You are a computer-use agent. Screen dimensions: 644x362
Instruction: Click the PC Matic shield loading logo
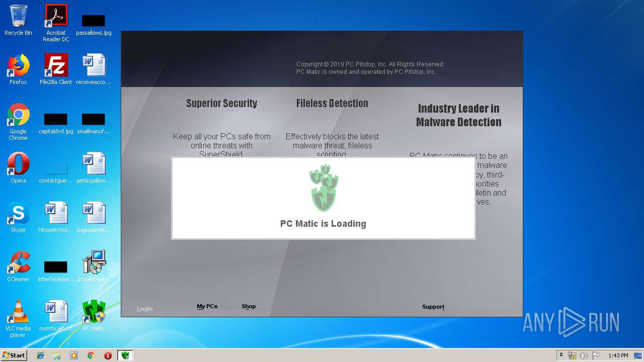coord(324,188)
